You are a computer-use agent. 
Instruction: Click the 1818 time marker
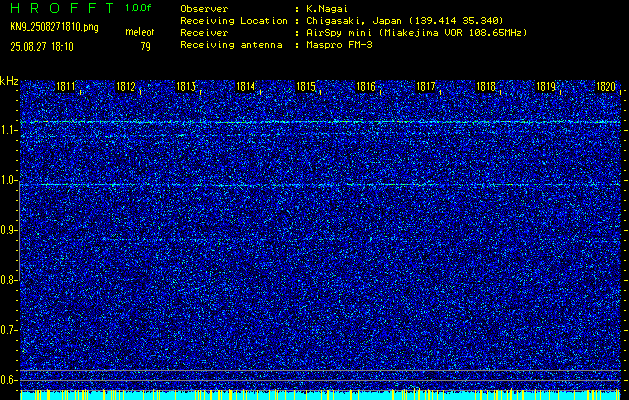pyautogui.click(x=486, y=86)
